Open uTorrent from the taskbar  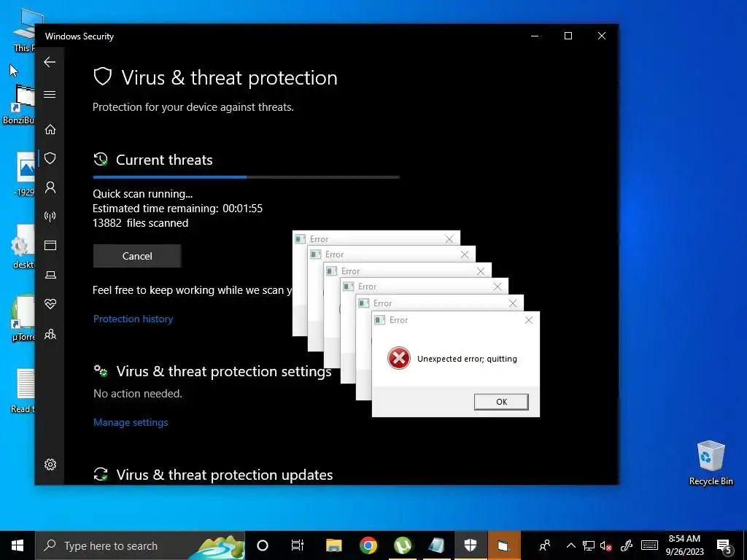403,545
